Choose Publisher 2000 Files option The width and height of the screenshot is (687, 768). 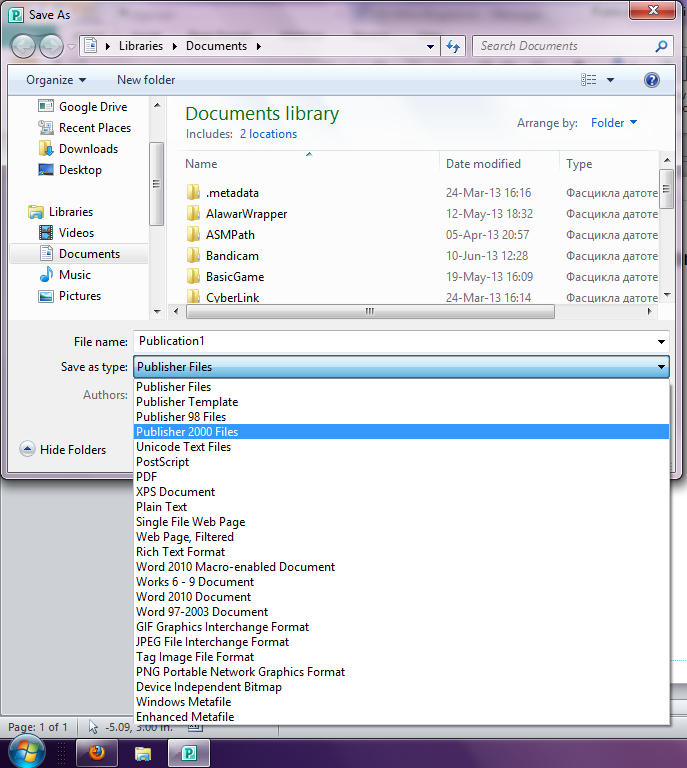[x=401, y=432]
